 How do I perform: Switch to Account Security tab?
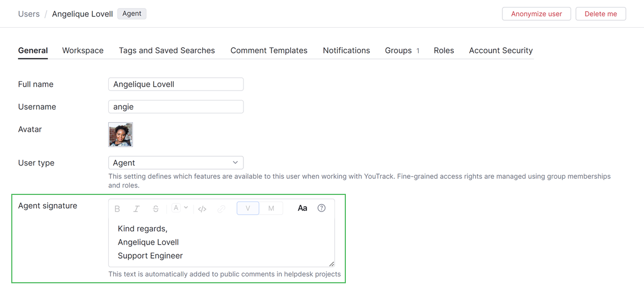tap(500, 50)
